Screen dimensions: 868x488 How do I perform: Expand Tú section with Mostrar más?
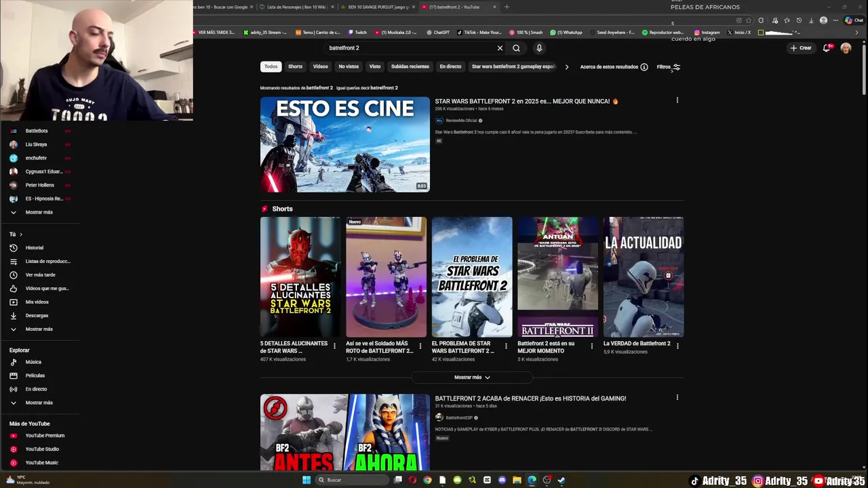click(x=39, y=329)
